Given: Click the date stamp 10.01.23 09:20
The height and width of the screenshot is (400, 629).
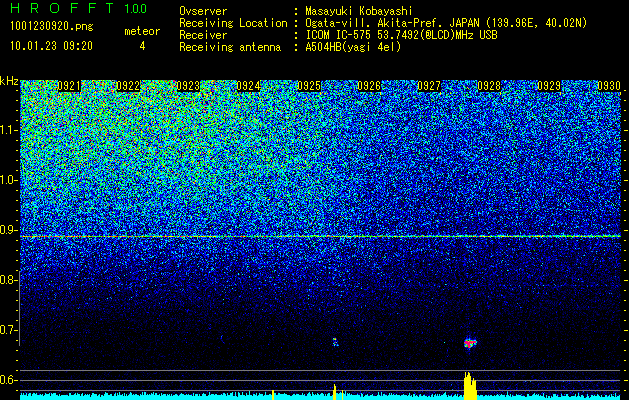Looking at the screenshot, I should pyautogui.click(x=51, y=46).
